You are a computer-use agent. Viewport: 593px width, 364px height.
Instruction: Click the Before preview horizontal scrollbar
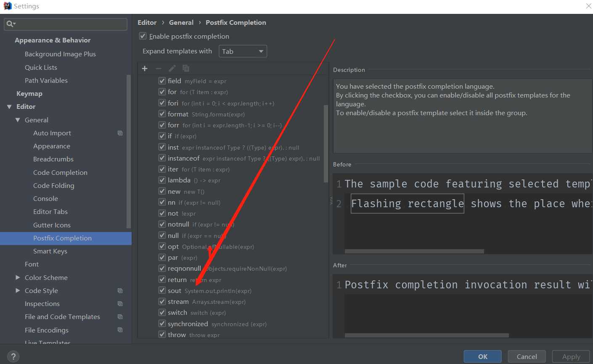414,251
